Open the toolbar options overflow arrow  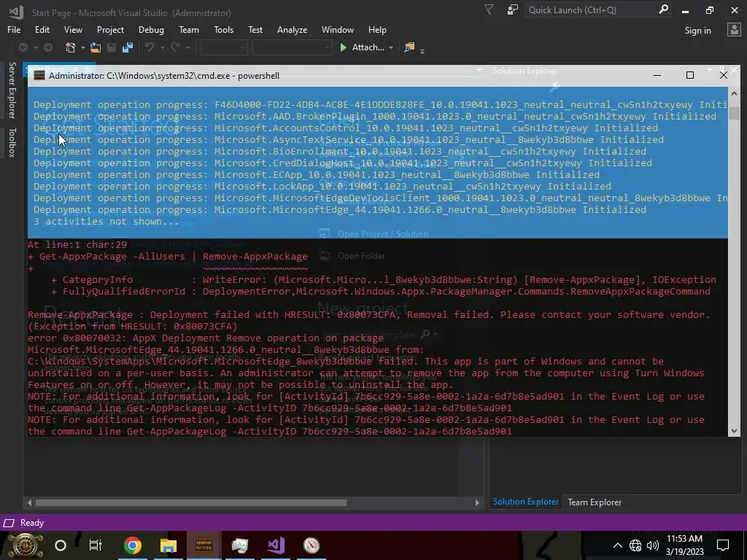(422, 50)
